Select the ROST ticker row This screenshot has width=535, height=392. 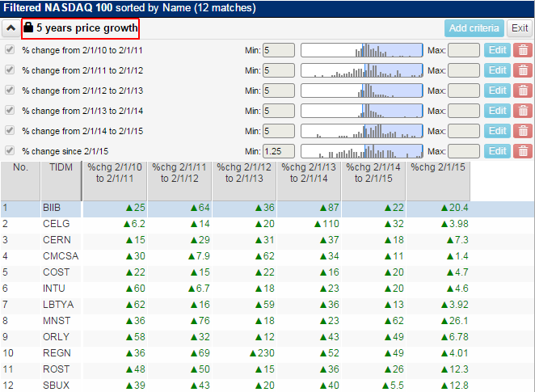[267, 369]
